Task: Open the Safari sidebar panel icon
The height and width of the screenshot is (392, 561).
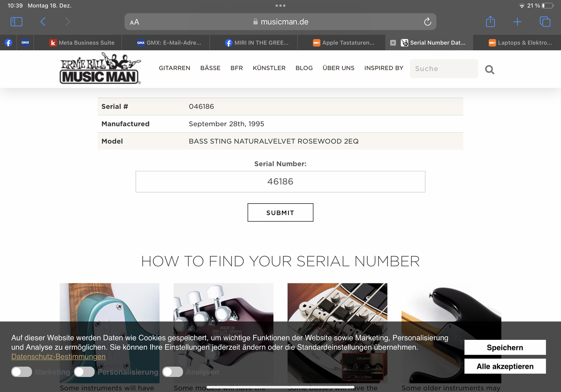Action: [x=16, y=21]
